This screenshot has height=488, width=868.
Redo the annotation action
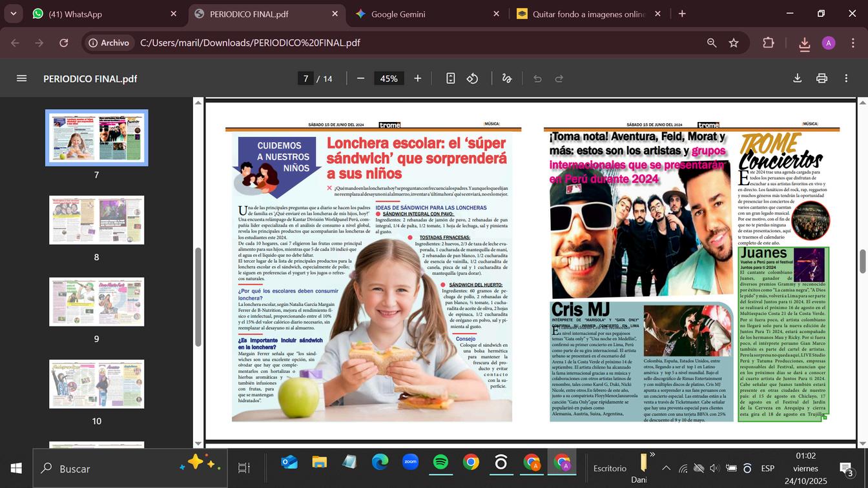tap(559, 78)
